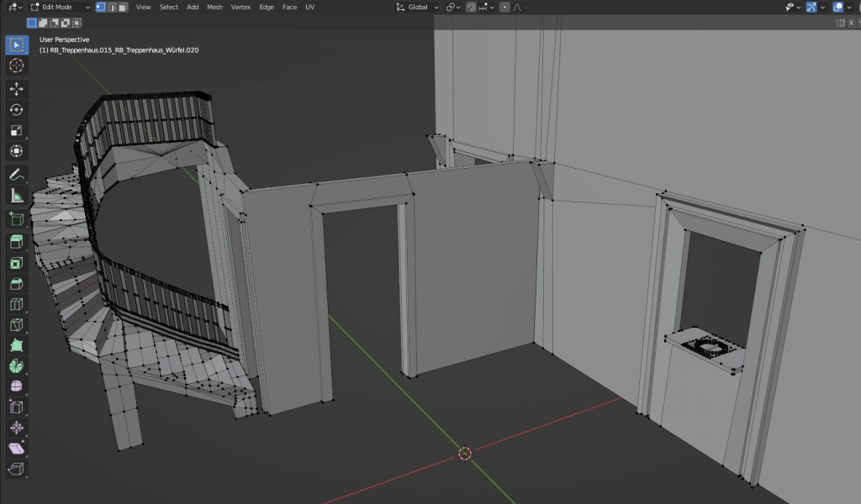Screen dimensions: 861x504
Task: Select the Measure tool
Action: coord(16,196)
